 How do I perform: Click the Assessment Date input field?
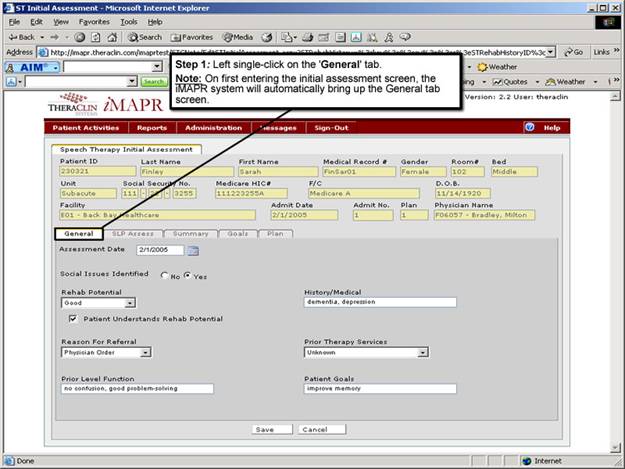coord(160,250)
